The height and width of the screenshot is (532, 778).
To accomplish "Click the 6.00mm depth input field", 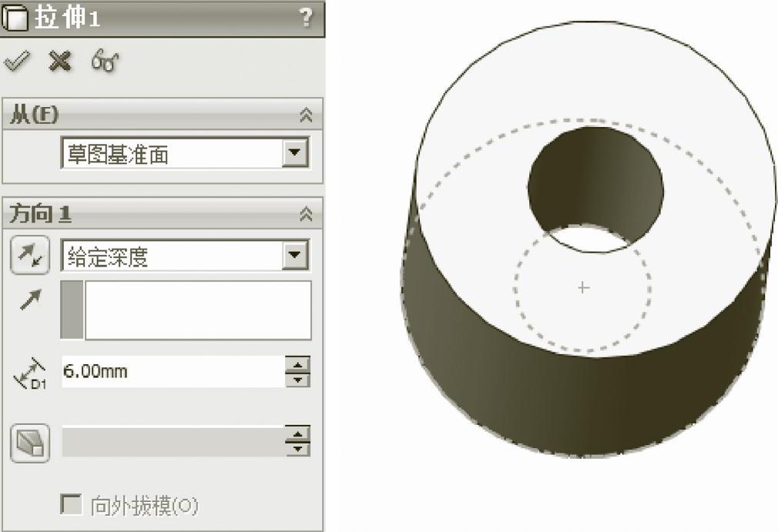I will (173, 371).
